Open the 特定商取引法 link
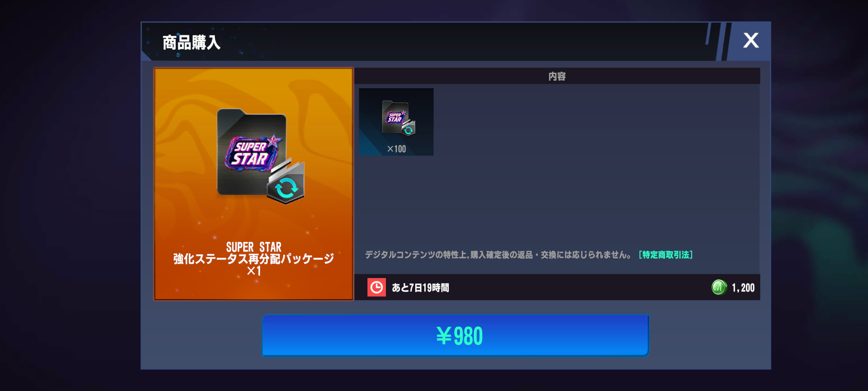Viewport: 868px width, 391px height. click(666, 255)
